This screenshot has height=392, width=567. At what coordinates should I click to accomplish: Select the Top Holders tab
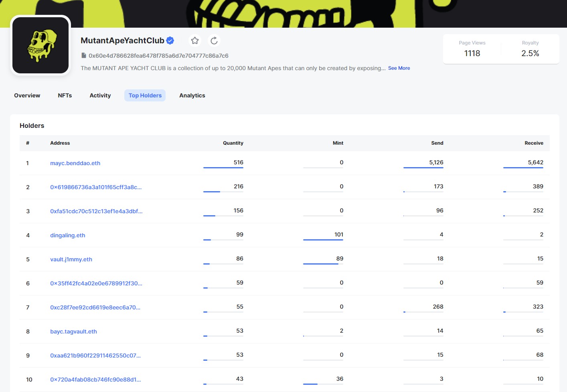145,95
